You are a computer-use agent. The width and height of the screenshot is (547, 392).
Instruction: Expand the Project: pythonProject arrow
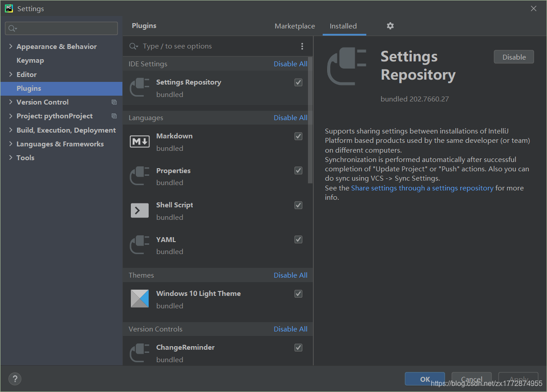tap(11, 116)
